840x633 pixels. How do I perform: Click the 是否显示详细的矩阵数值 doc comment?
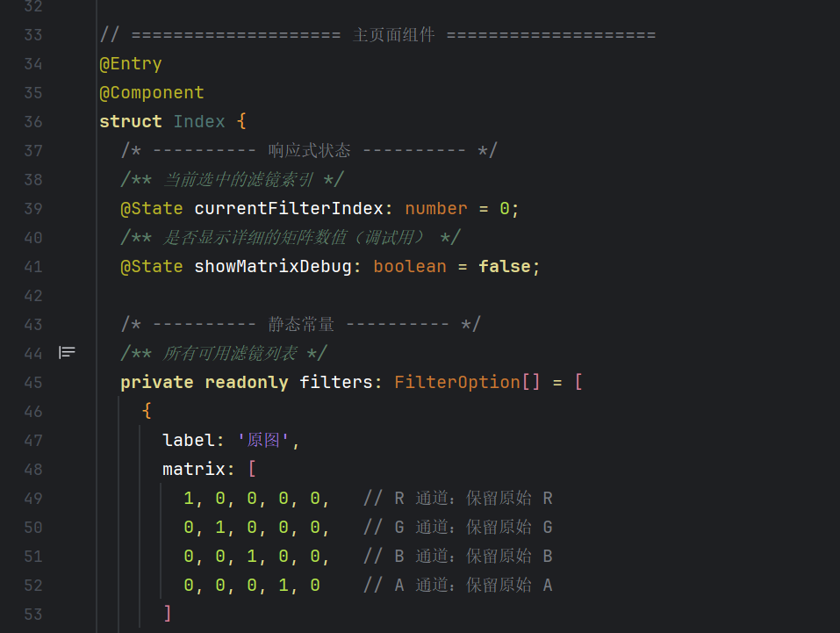[291, 237]
